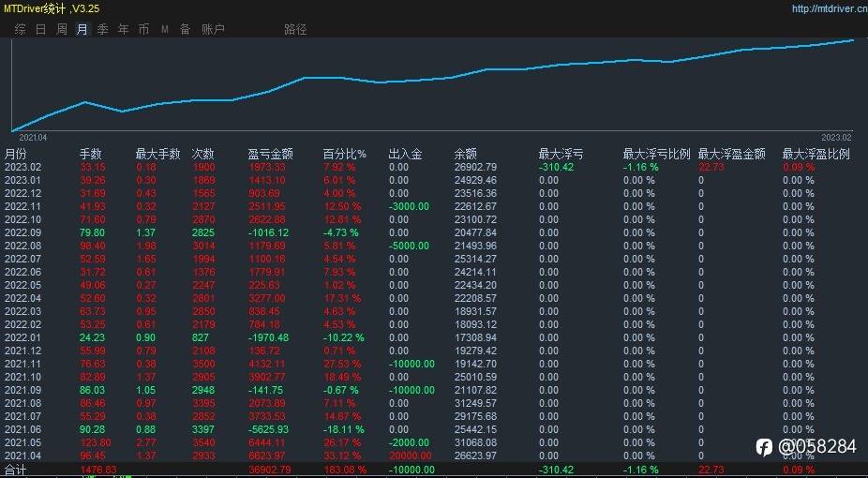Click the 20000.00 deposit value
Viewport: 868px width, 478px height.
[x=411, y=456]
